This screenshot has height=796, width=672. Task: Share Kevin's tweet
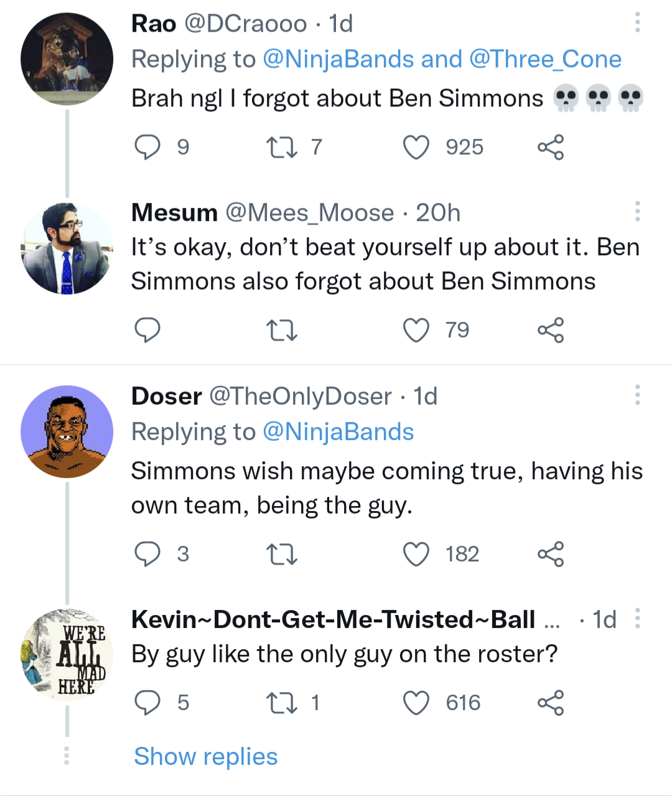550,703
